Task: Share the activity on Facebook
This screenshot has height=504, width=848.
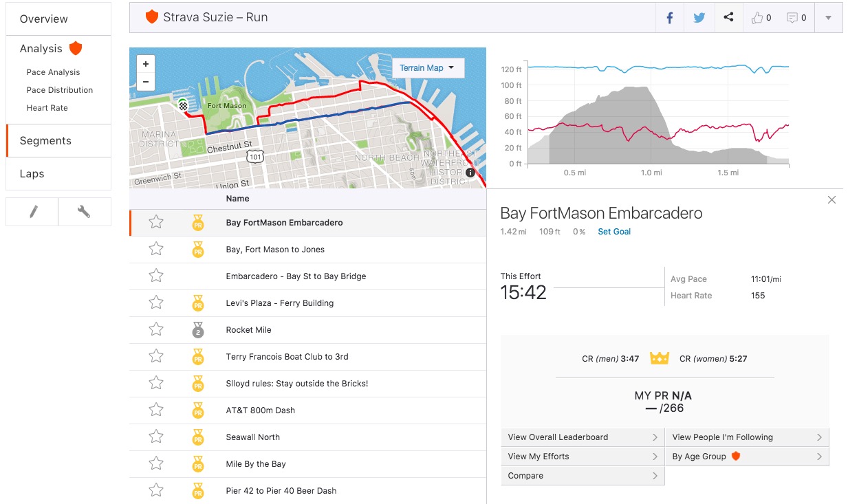Action: [x=669, y=17]
